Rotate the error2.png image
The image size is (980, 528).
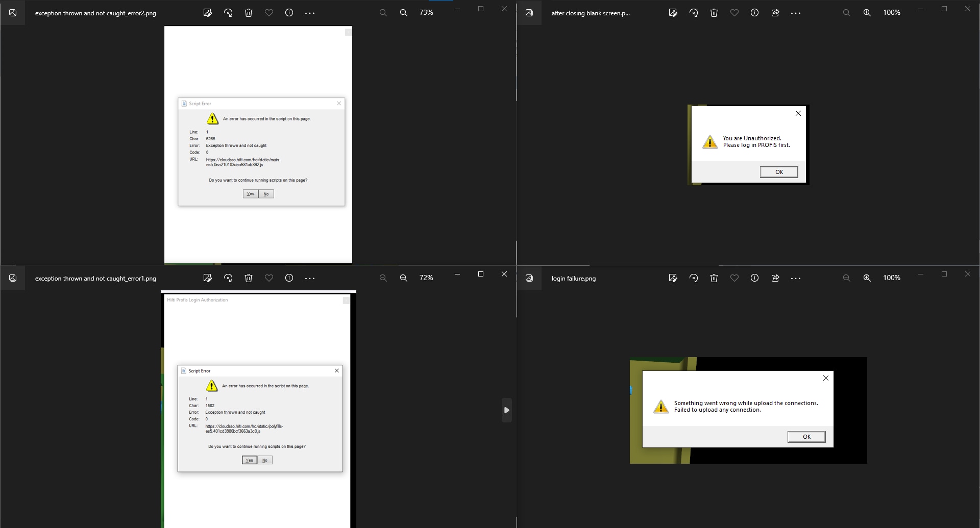[228, 13]
